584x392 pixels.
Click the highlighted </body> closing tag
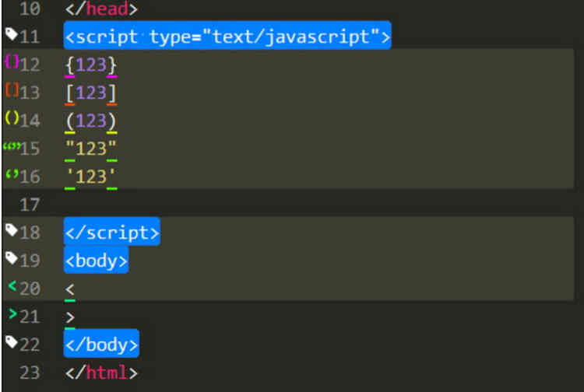click(x=101, y=344)
